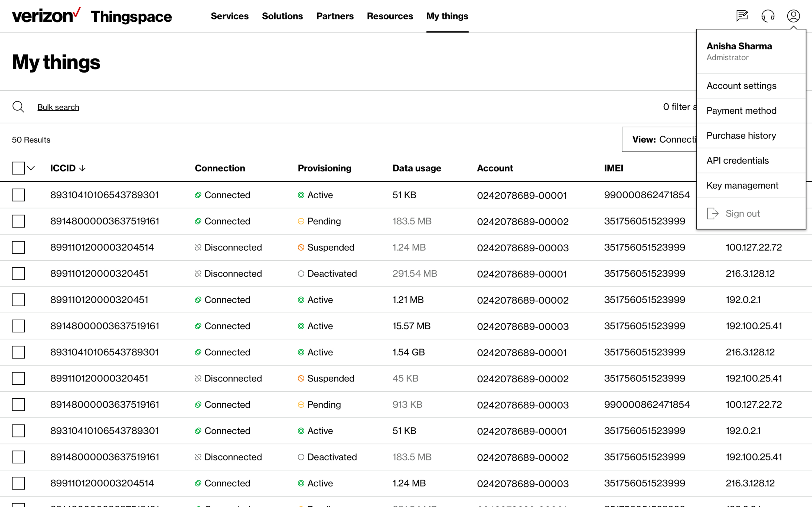Click the Bulk search link

click(58, 107)
